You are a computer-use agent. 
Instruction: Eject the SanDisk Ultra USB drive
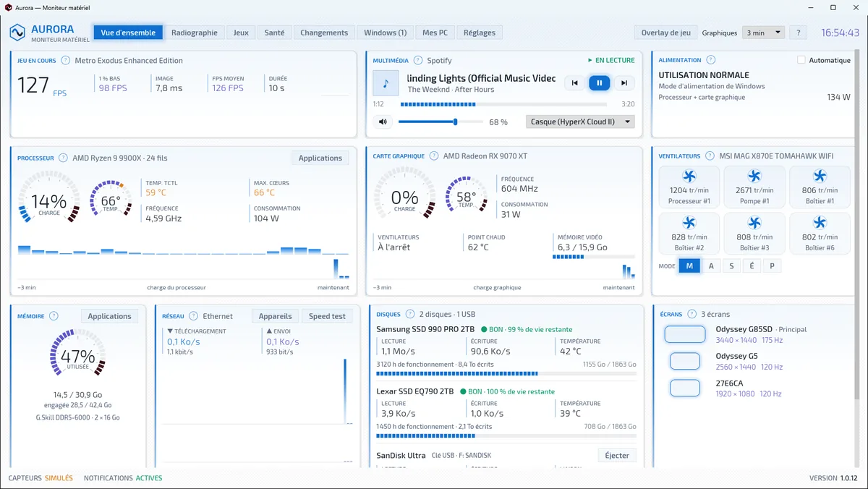[617, 455]
